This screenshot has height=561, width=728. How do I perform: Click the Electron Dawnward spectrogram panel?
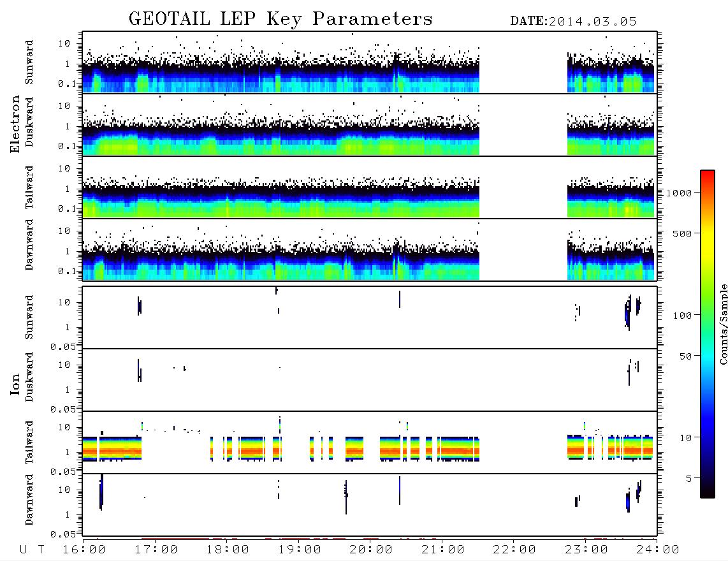[x=370, y=249]
